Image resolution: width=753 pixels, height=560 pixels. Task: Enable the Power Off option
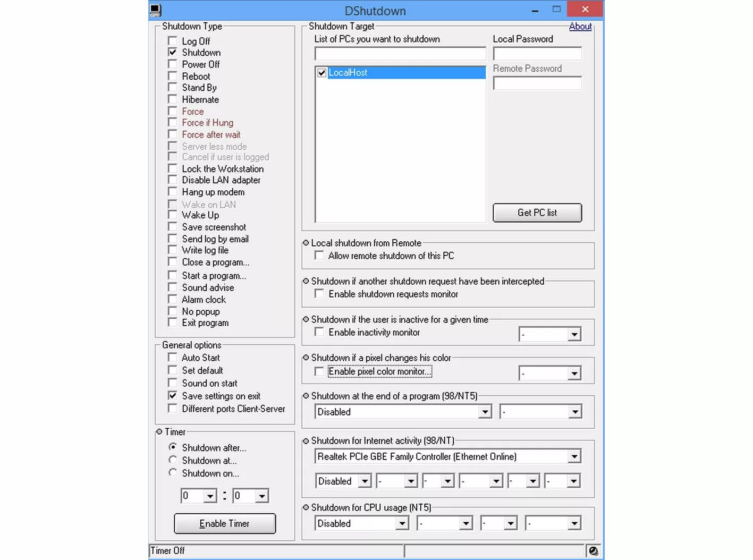(x=172, y=64)
